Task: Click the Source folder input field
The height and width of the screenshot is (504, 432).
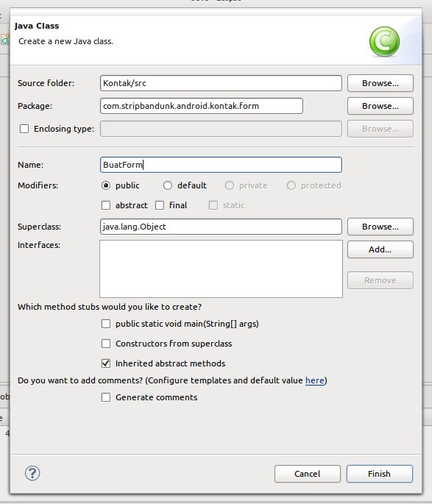Action: click(221, 83)
